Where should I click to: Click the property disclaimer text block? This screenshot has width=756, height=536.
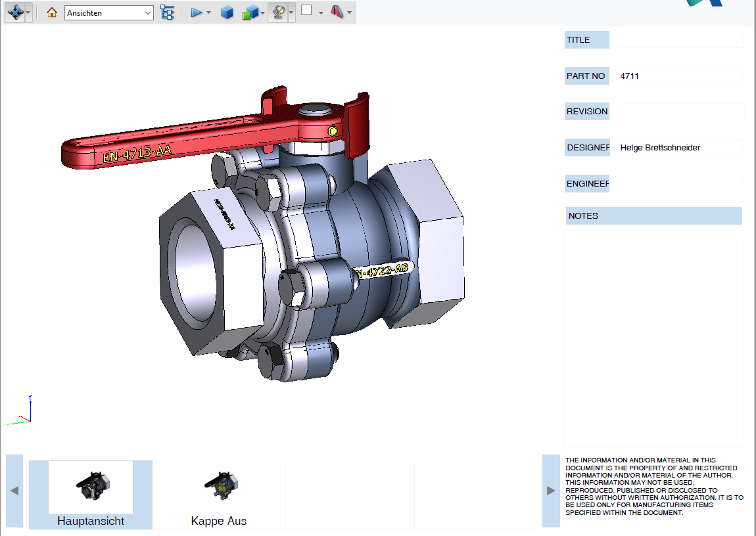click(654, 486)
